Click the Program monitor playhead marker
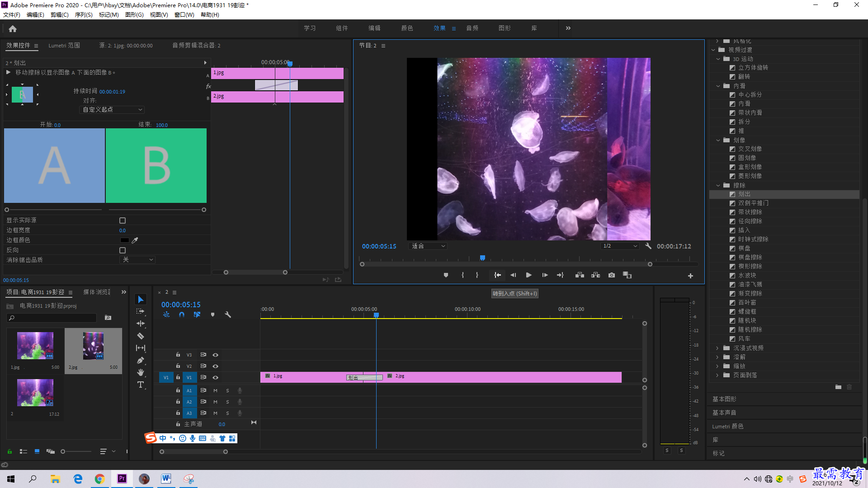 482,258
